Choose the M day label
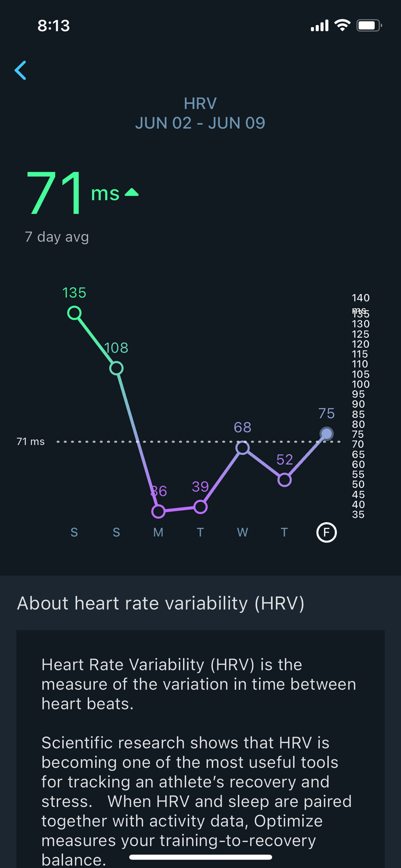 coord(158,532)
